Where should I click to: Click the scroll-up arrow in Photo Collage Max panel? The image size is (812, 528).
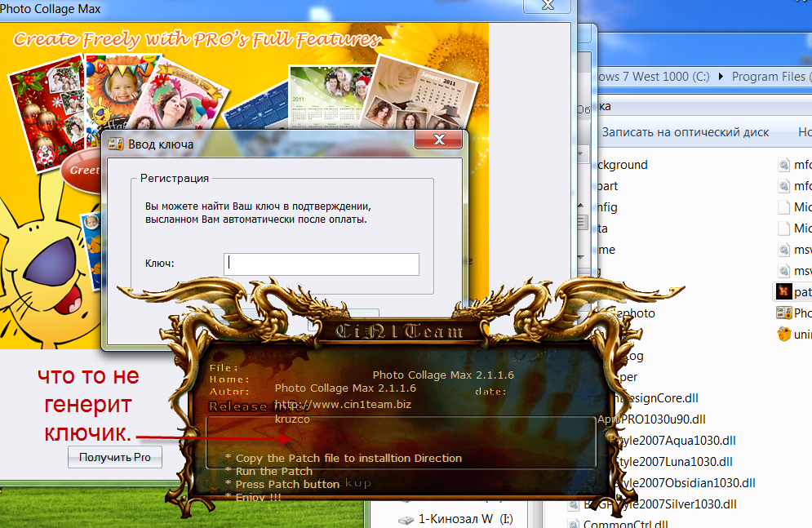pos(582,206)
